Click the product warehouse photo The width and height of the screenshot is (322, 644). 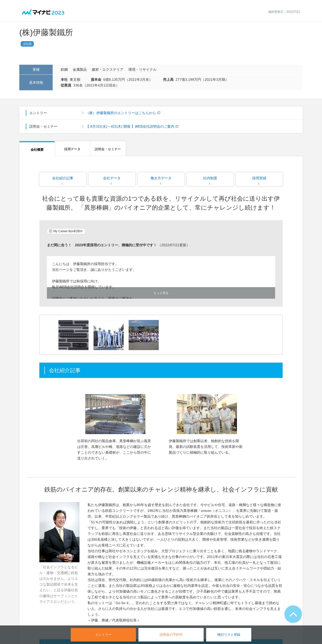[115, 414]
